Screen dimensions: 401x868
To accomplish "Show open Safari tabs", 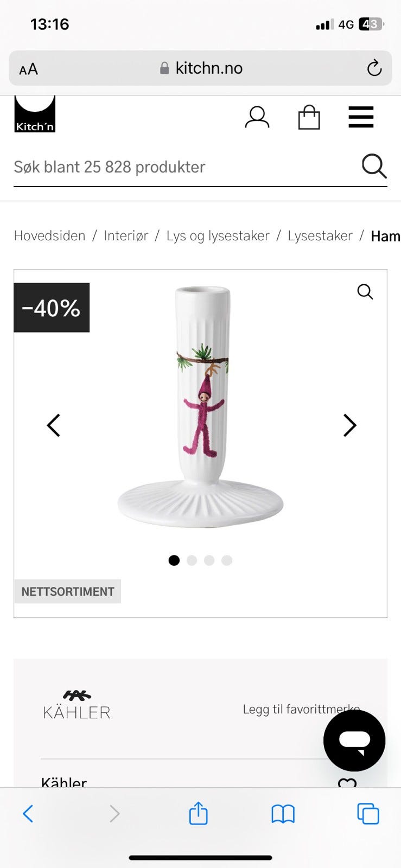I will (x=368, y=814).
